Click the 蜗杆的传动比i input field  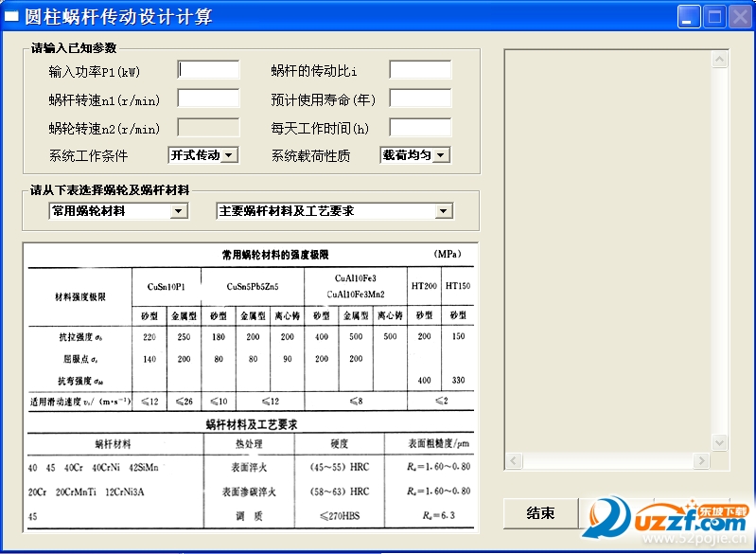(420, 69)
